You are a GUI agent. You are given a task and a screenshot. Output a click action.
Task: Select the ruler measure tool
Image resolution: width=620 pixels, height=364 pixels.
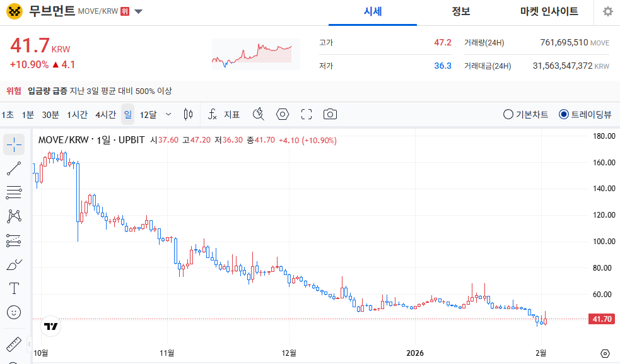(14, 345)
